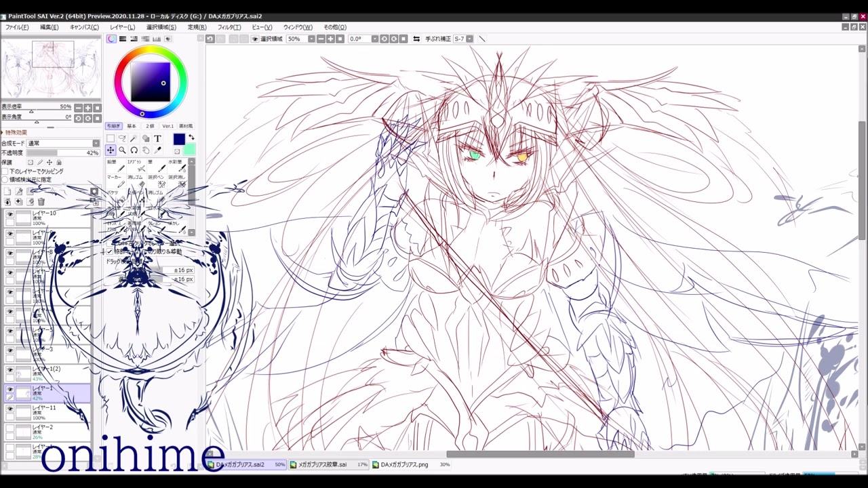Select the shape tool
The width and height of the screenshot is (868, 488).
pos(145,138)
